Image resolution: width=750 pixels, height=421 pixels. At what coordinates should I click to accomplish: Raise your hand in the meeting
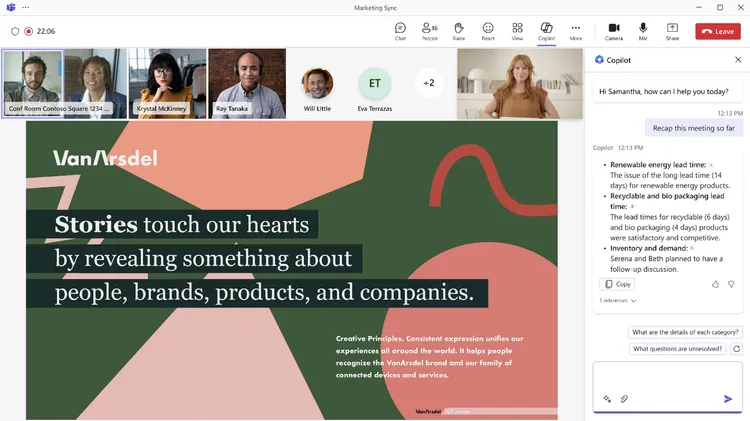(458, 30)
